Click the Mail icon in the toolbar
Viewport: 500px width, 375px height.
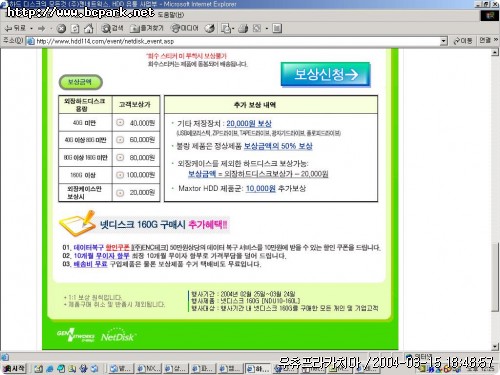[227, 29]
